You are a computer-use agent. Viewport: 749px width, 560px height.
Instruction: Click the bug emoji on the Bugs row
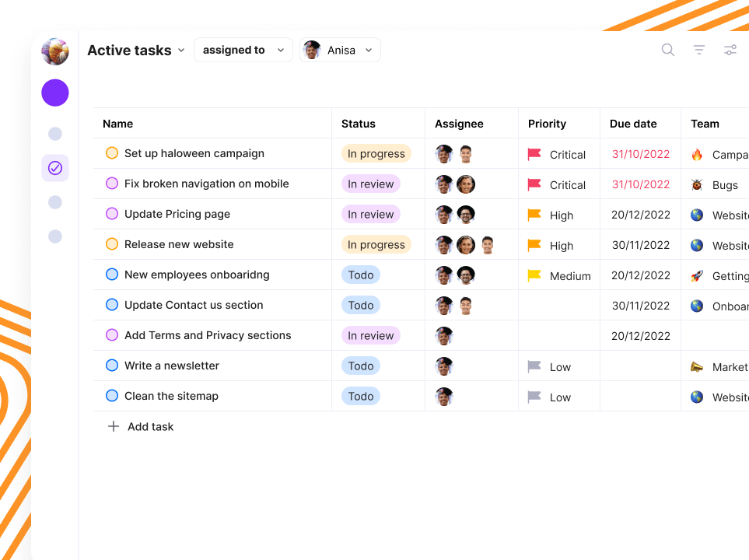pos(698,184)
